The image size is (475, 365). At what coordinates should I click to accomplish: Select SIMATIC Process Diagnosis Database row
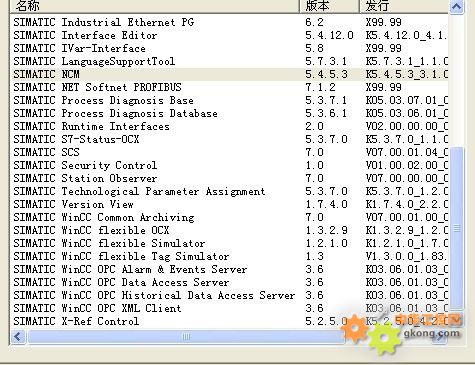(x=229, y=113)
